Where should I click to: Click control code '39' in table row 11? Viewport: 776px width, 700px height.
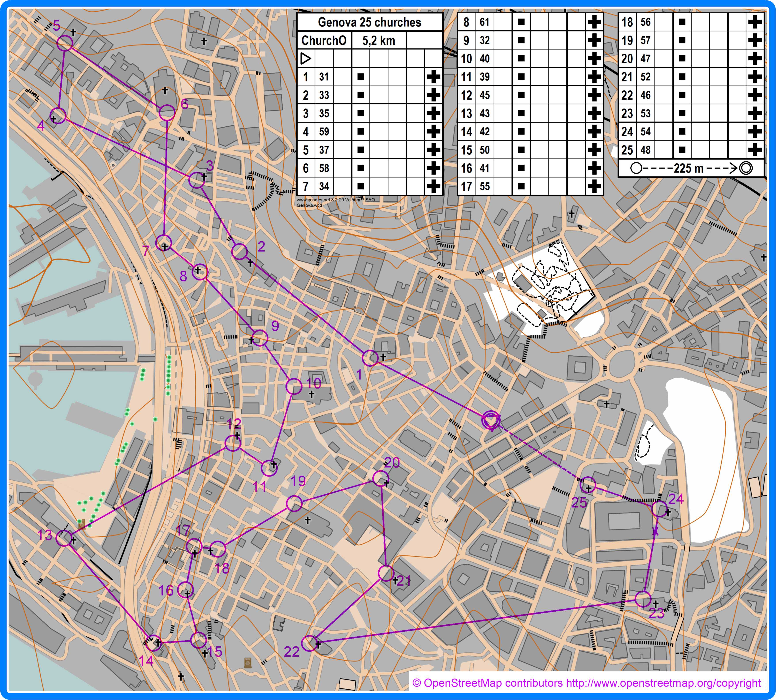point(485,77)
